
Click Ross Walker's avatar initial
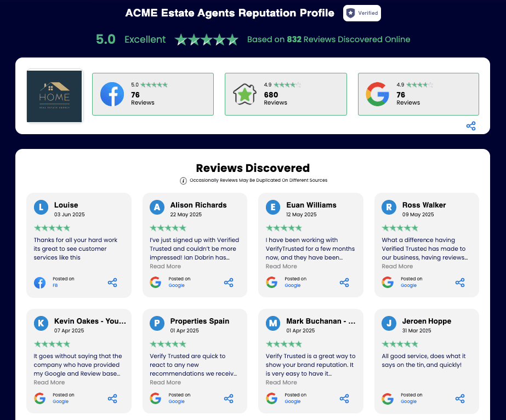[x=388, y=208]
